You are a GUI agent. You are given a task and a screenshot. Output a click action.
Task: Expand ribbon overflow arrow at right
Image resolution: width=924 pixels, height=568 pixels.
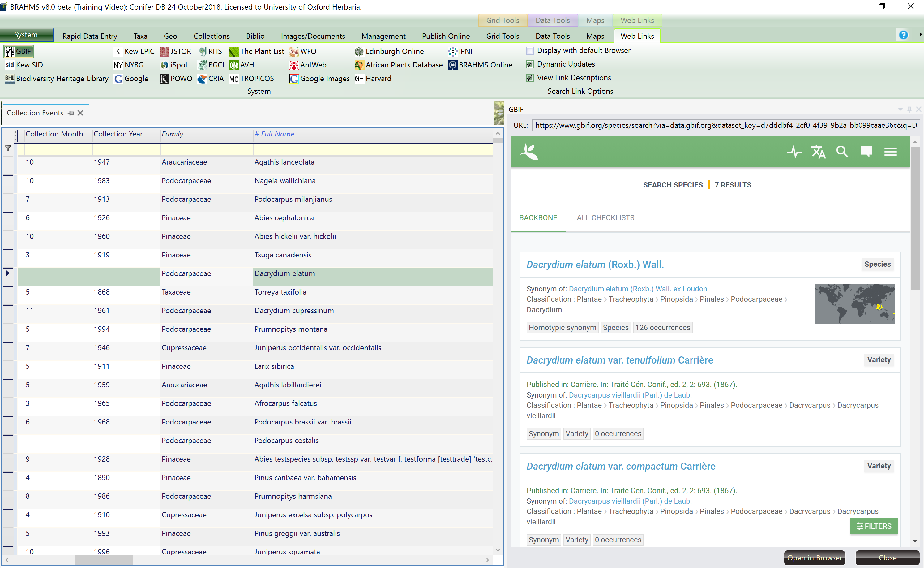pos(920,35)
